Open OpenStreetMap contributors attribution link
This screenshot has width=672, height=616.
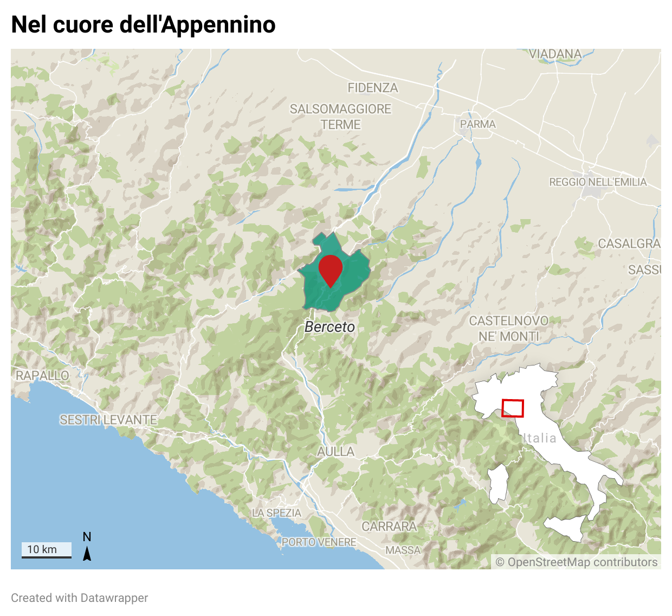click(577, 562)
